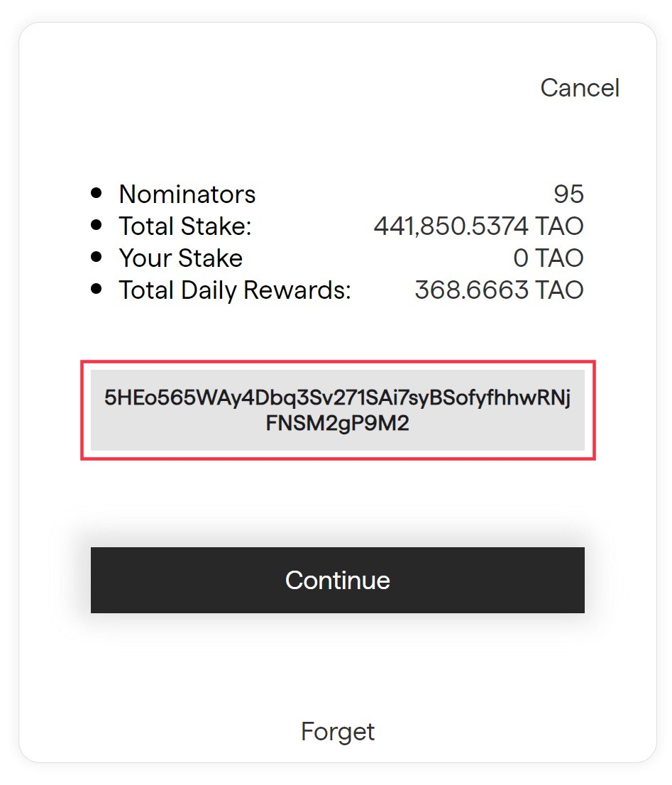672x785 pixels.
Task: Click the Your Stake label
Action: 181,258
